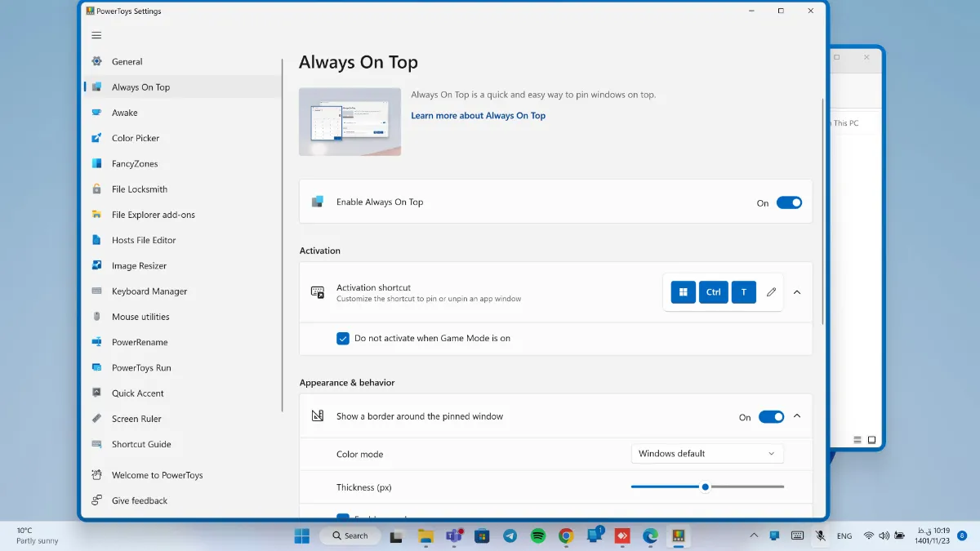Click the hamburger navigation menu icon
This screenshot has height=551, width=980.
coord(96,35)
